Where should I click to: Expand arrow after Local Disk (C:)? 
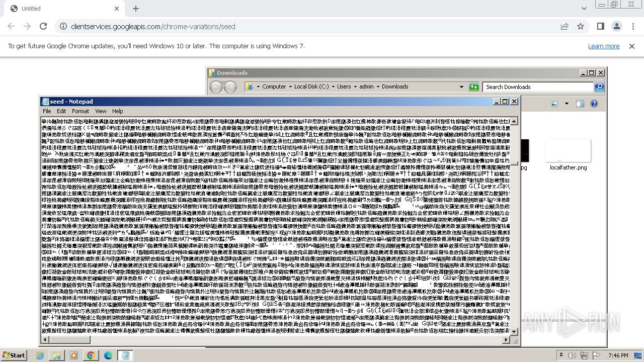[x=333, y=86]
